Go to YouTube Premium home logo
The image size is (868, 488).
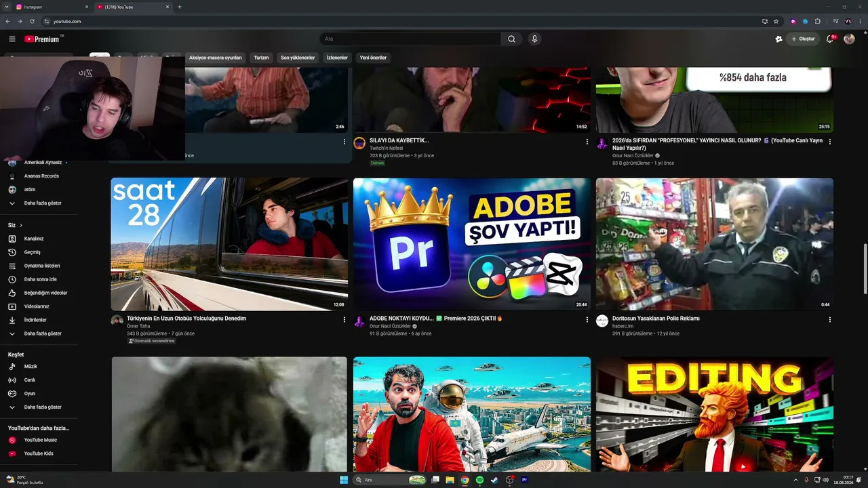click(x=43, y=39)
